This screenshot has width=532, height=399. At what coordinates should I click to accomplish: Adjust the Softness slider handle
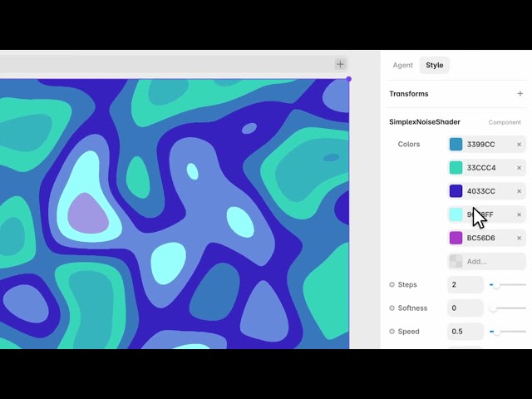[x=493, y=308]
